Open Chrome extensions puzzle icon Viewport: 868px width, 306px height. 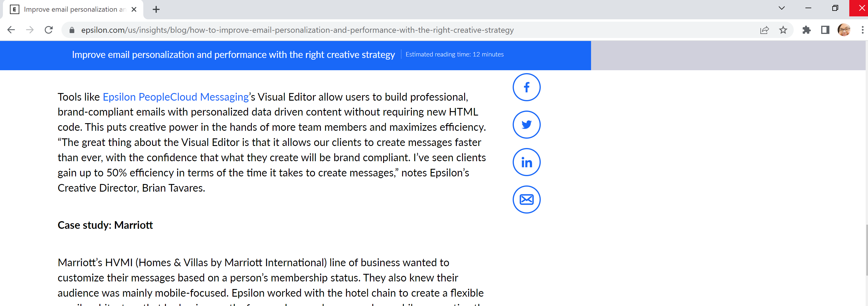point(806,30)
